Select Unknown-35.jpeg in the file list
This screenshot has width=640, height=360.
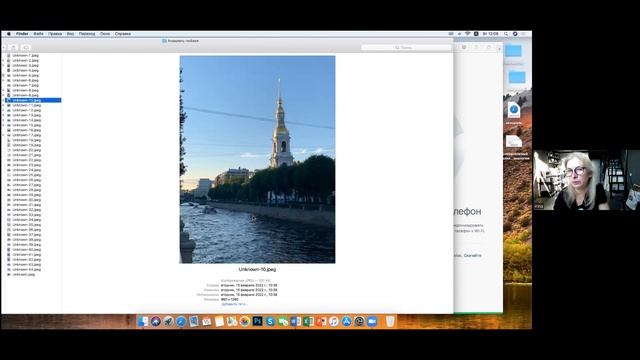(x=27, y=225)
